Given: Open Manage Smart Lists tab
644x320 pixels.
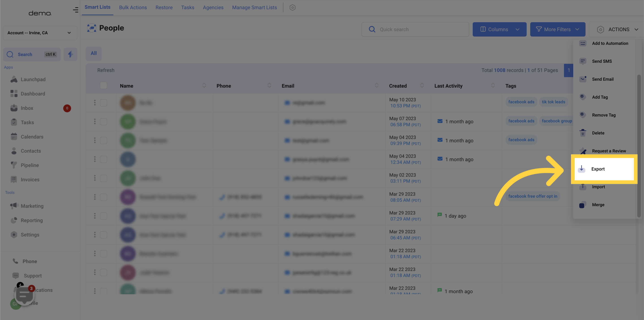Looking at the screenshot, I should pyautogui.click(x=254, y=7).
